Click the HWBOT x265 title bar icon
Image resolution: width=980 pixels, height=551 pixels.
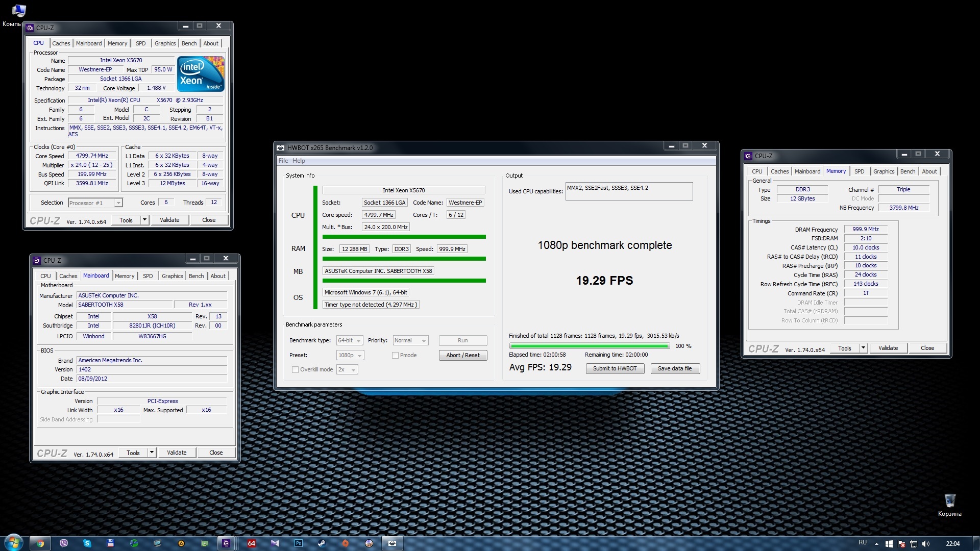coord(281,148)
